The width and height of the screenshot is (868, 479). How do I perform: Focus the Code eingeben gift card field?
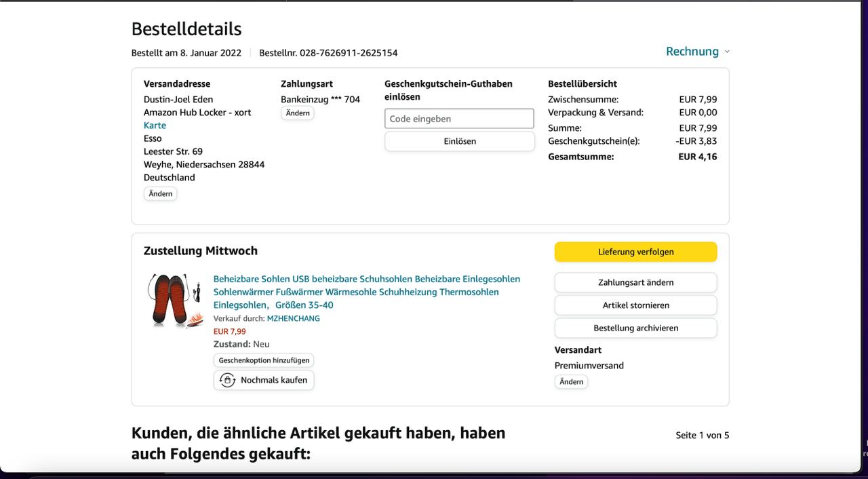coord(459,119)
